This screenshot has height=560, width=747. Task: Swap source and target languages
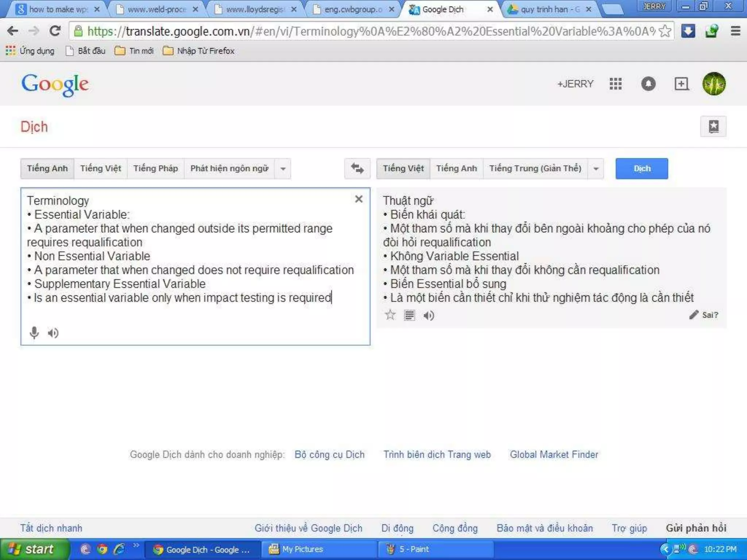357,168
